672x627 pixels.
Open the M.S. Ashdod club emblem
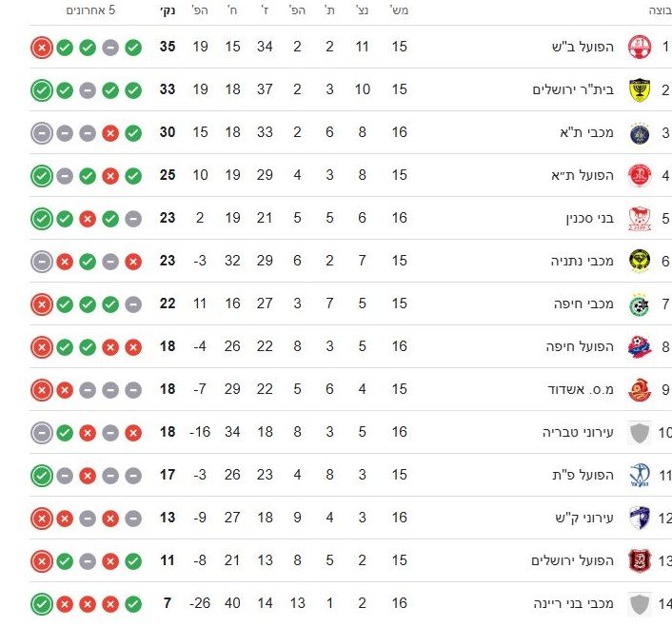[637, 389]
